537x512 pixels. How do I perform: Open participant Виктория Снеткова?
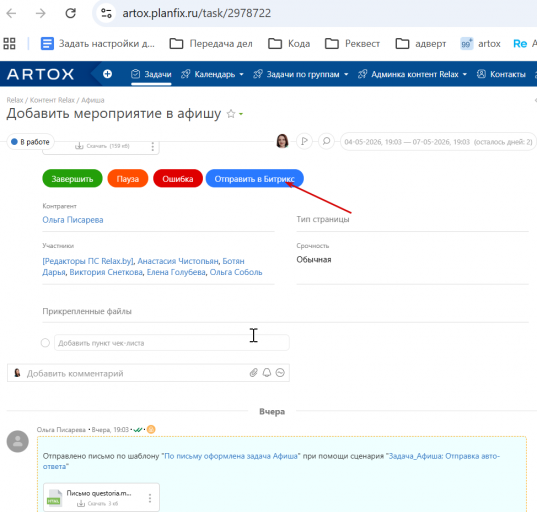click(106, 272)
